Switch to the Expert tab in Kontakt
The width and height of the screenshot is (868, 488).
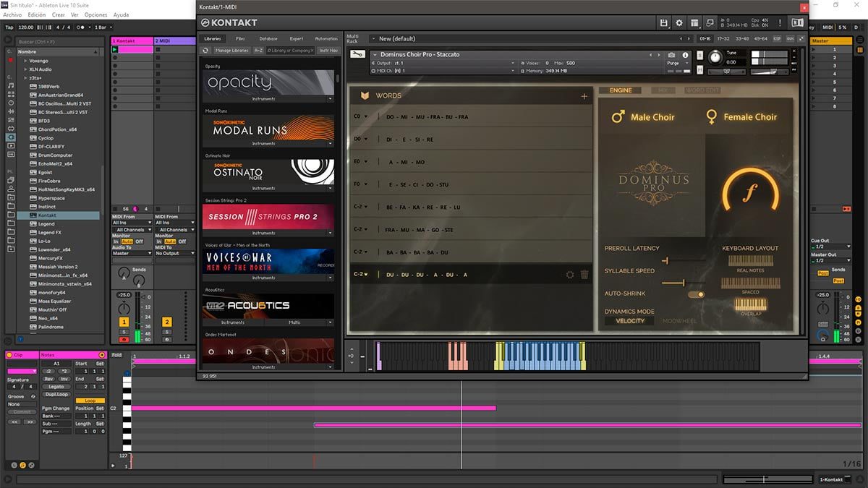click(297, 38)
